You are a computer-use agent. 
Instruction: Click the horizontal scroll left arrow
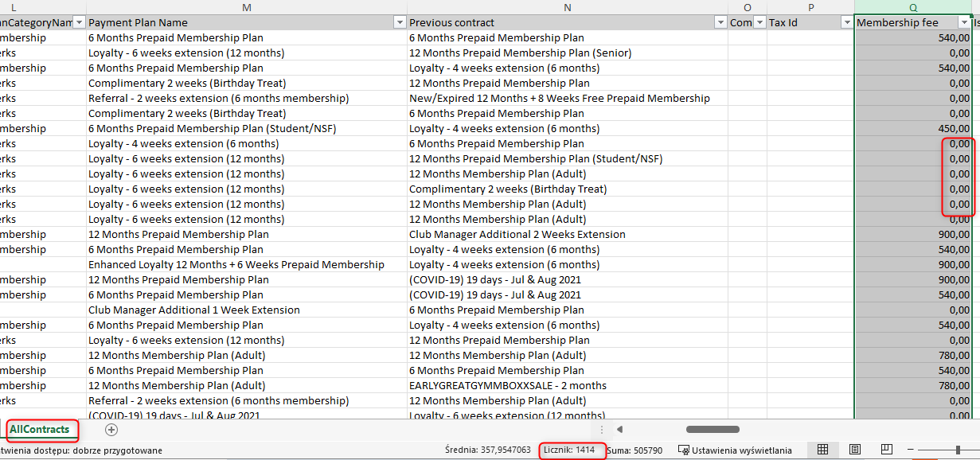619,430
